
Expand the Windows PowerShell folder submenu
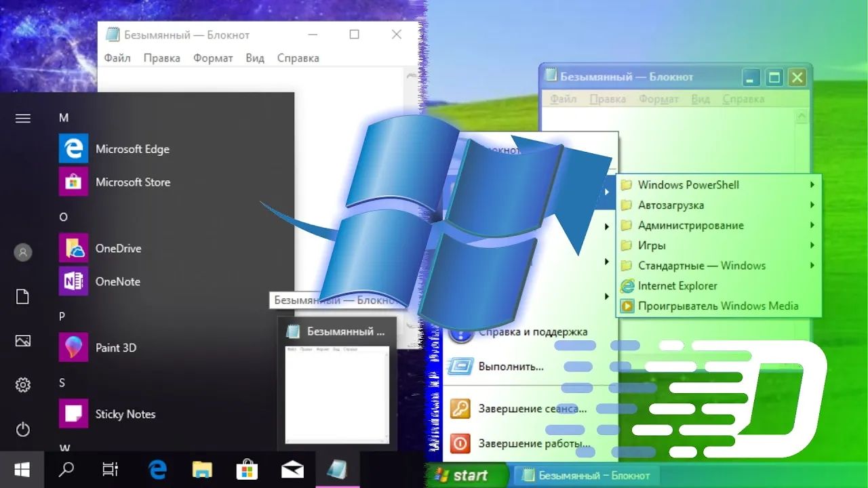(x=719, y=185)
